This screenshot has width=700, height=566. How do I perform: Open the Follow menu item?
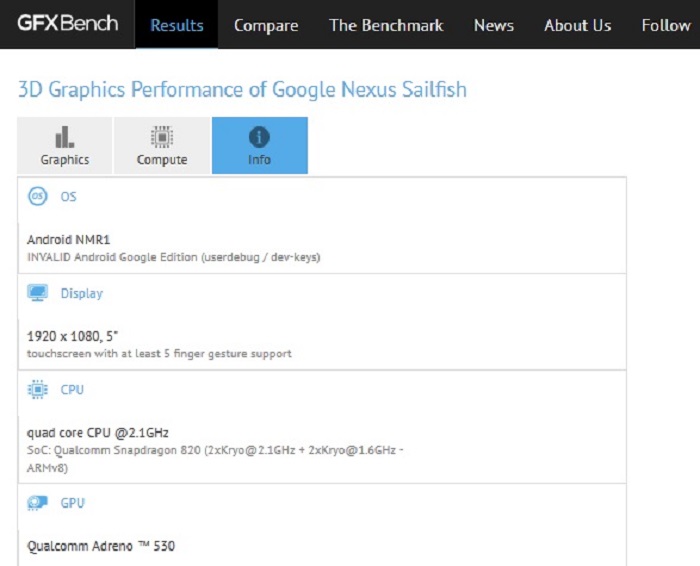click(666, 25)
